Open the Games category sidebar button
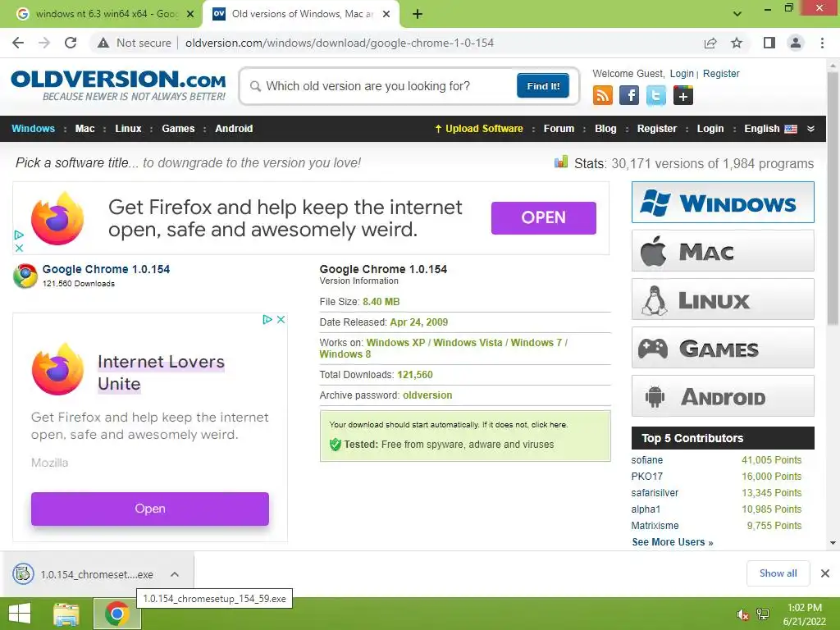Image resolution: width=840 pixels, height=630 pixels. point(723,348)
